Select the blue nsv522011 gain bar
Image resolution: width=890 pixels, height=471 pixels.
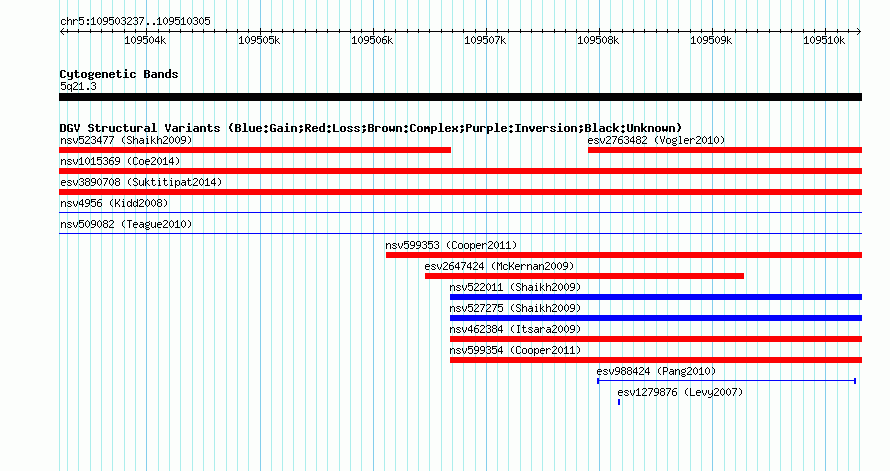656,297
